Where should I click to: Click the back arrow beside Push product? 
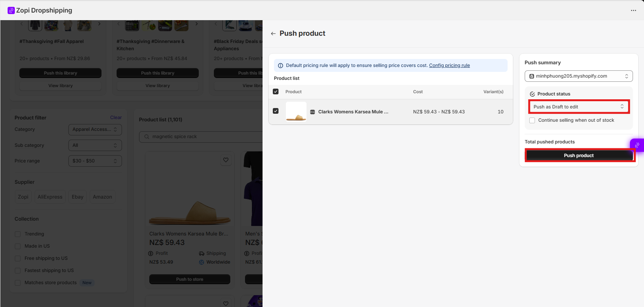pos(273,34)
